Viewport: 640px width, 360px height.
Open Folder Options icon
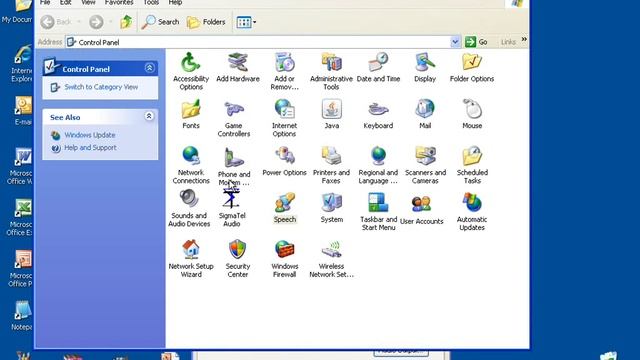[472, 62]
